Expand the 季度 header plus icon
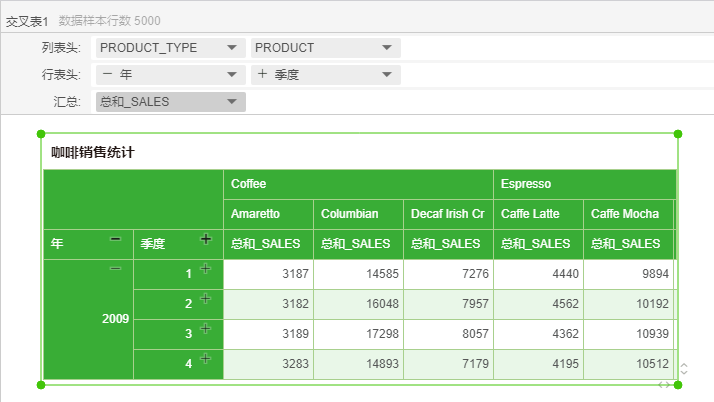This screenshot has width=714, height=402. pyautogui.click(x=206, y=239)
